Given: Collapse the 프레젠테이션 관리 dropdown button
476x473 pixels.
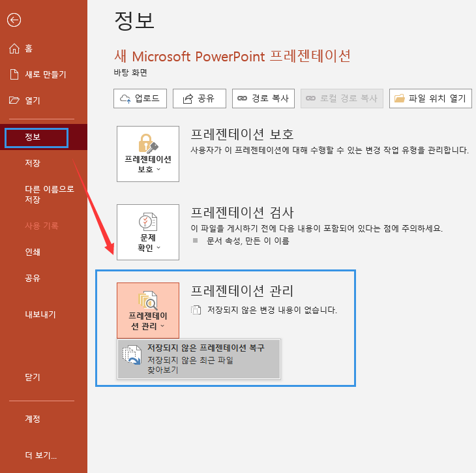Looking at the screenshot, I should click(148, 311).
